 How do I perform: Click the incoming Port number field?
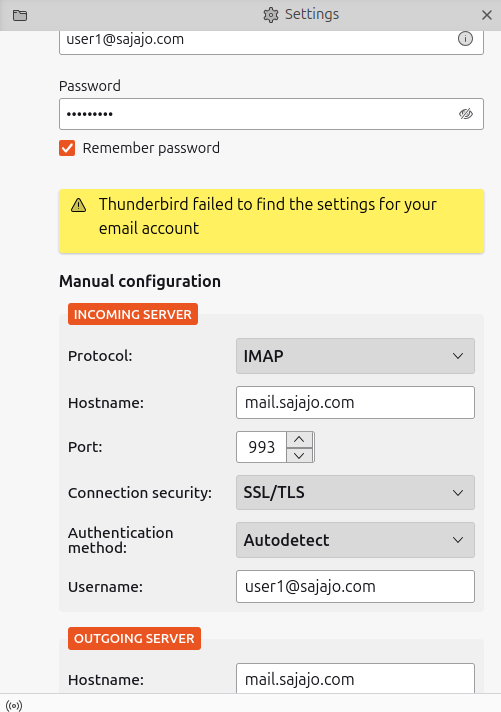pos(262,447)
